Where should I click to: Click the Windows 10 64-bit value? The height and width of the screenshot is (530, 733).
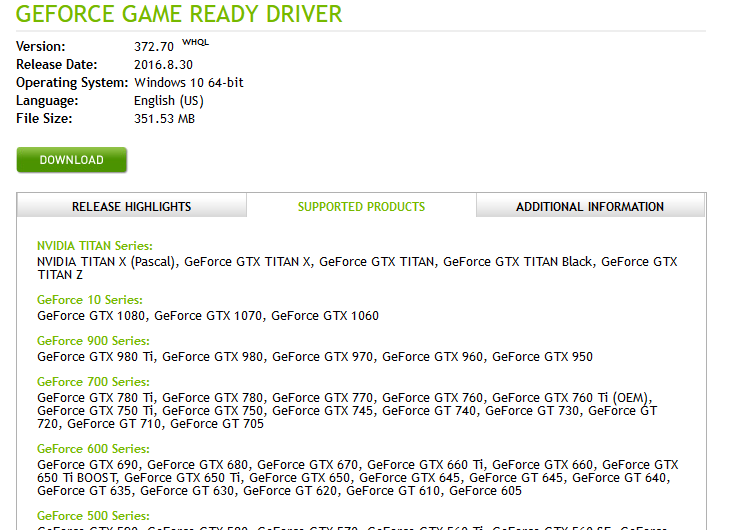point(189,83)
